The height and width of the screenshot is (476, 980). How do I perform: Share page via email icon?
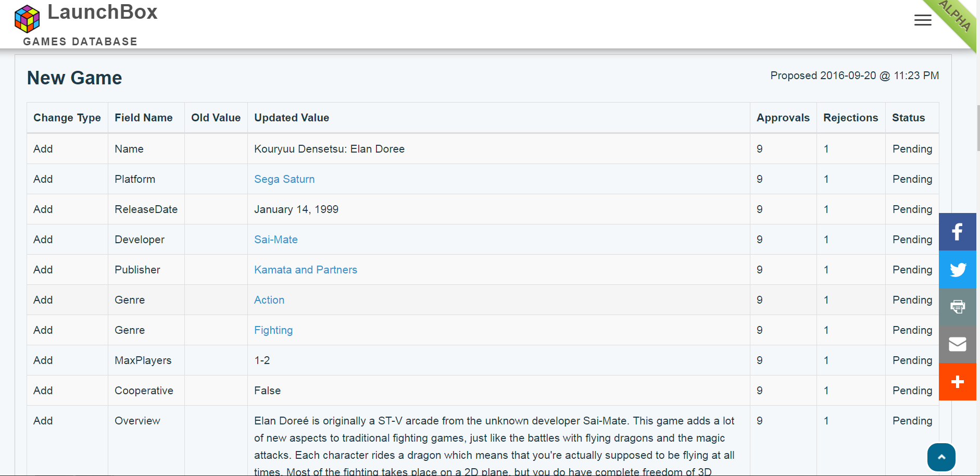pos(957,344)
